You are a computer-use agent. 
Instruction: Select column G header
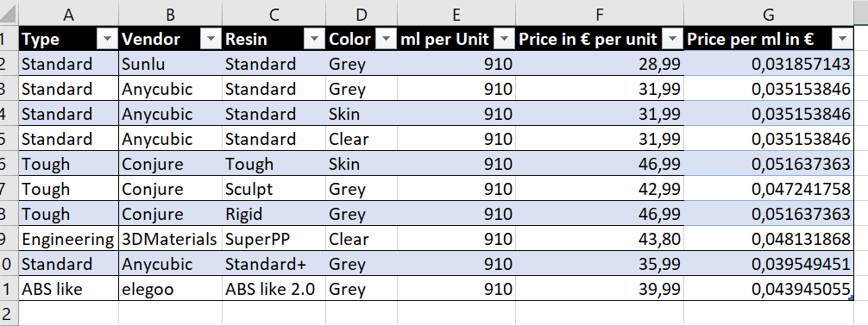[x=769, y=14]
